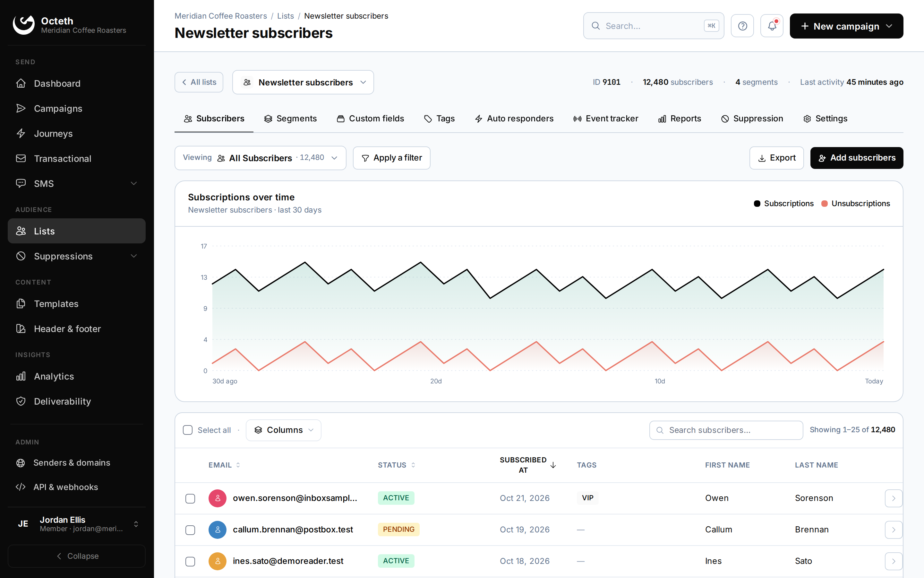
Task: Click the Add subscribers button
Action: coord(857,158)
